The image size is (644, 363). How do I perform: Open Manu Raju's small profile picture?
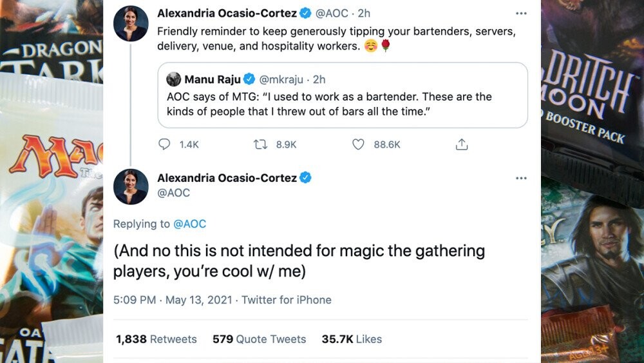173,80
